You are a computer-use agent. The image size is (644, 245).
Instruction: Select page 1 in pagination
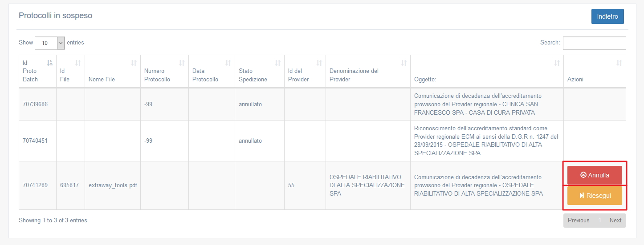[x=599, y=221]
